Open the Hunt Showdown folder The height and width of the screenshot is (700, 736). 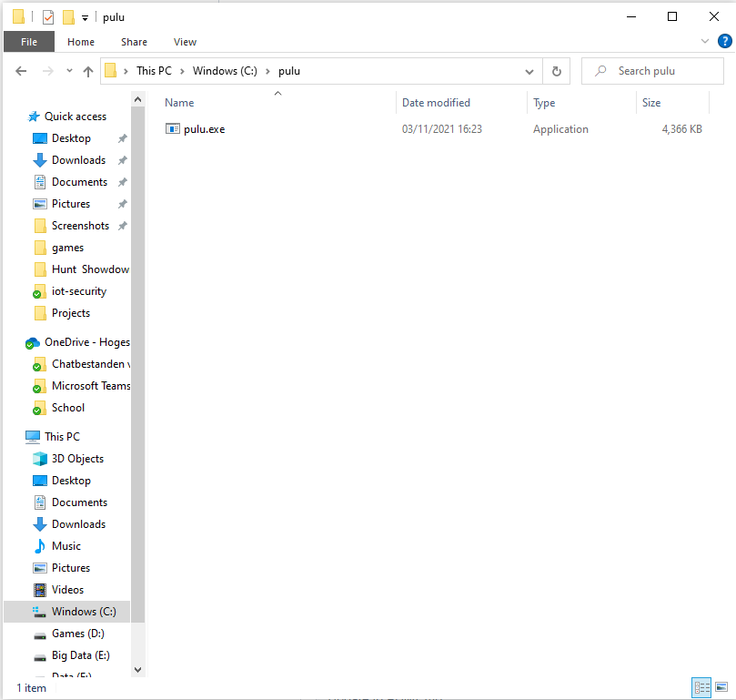tap(90, 269)
